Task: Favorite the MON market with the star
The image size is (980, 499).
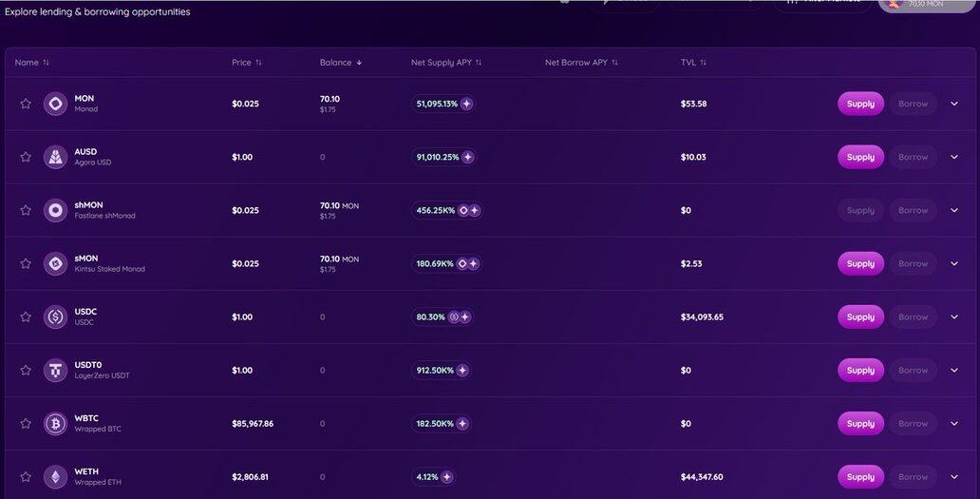Action: pos(26,104)
